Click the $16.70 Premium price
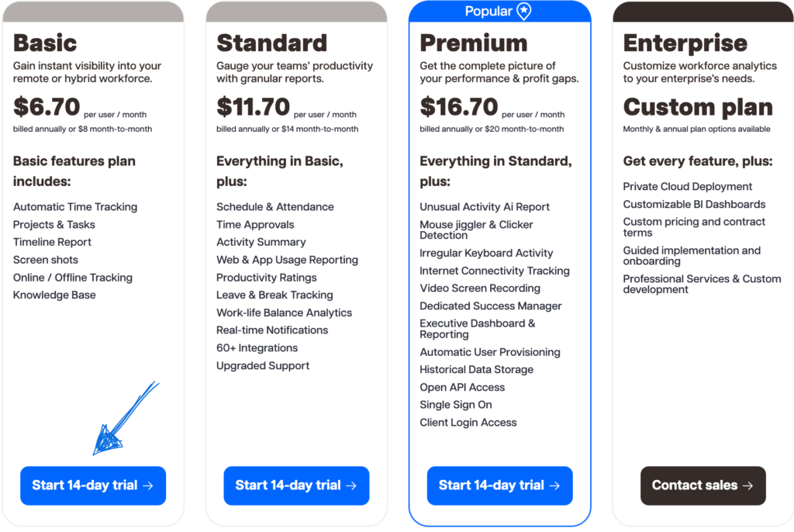The image size is (794, 532). [x=458, y=107]
